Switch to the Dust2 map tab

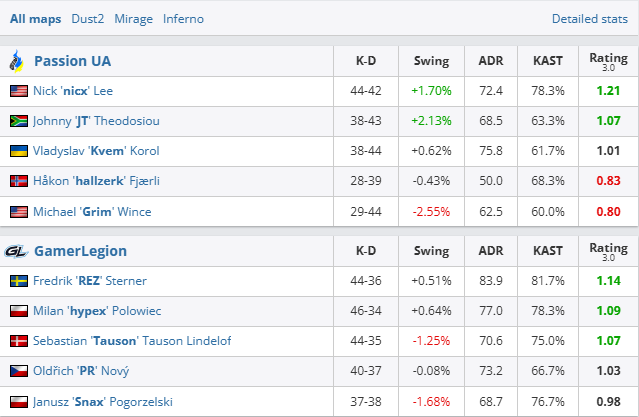pos(87,19)
